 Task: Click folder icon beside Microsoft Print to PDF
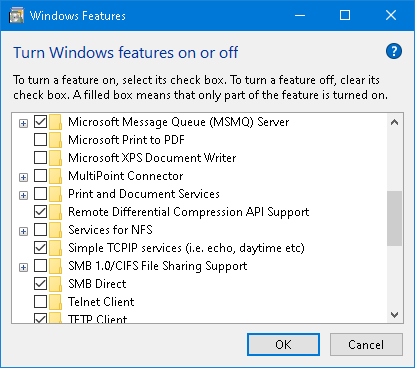click(55, 140)
